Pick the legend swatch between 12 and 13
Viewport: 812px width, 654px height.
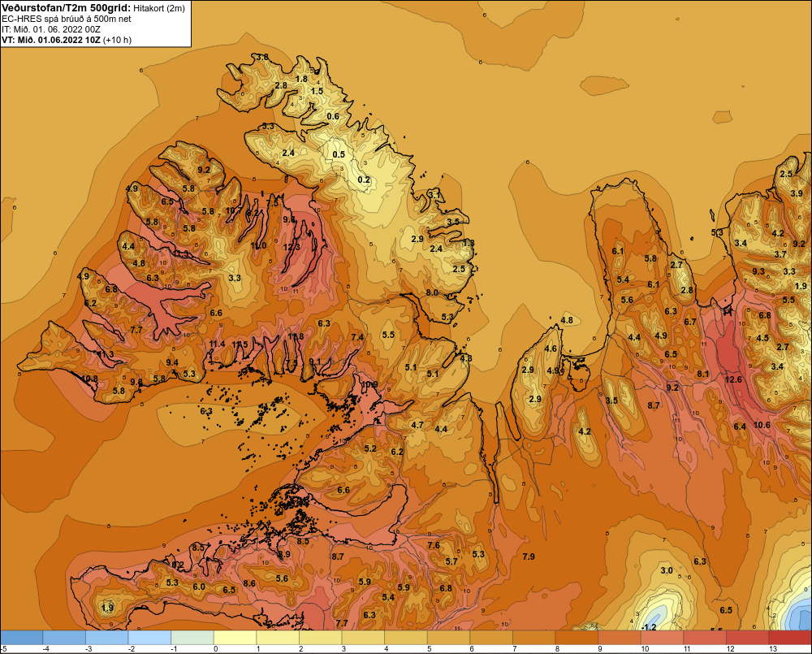(747, 638)
